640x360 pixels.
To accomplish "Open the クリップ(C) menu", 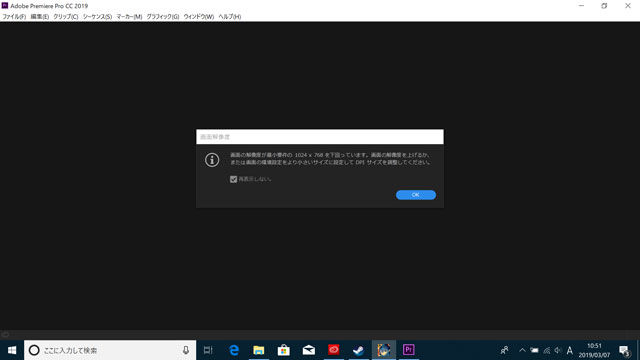I will tap(66, 17).
